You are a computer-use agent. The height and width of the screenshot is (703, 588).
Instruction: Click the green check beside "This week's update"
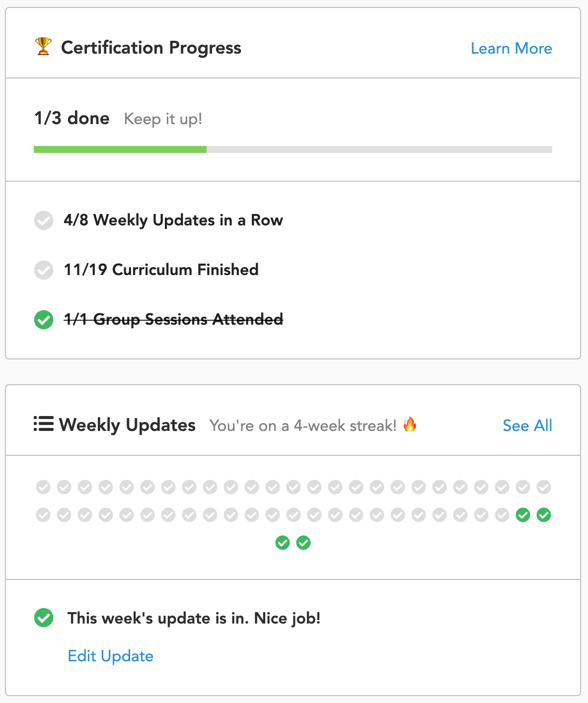tap(44, 618)
